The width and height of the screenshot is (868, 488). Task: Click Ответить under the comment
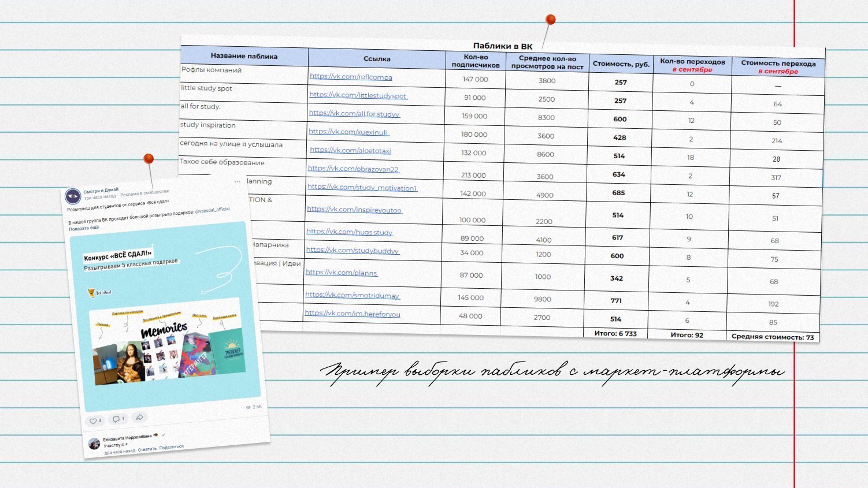(147, 449)
